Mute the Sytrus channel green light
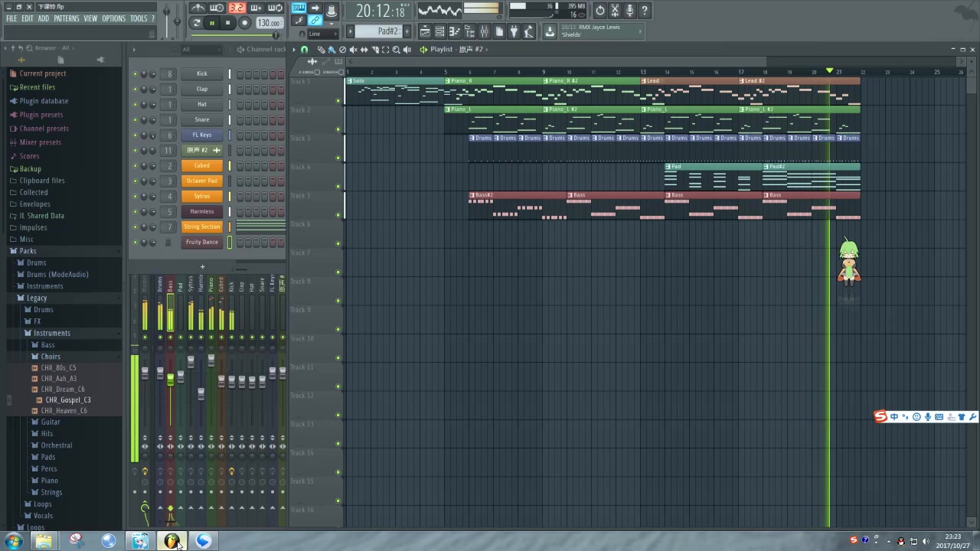This screenshot has height=551, width=980. pos(136,197)
